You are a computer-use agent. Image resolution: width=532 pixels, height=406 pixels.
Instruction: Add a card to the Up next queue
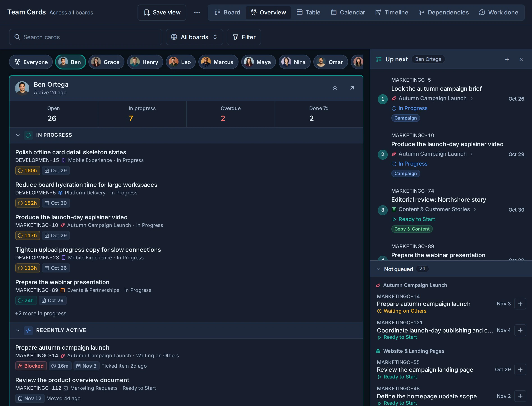(x=507, y=60)
